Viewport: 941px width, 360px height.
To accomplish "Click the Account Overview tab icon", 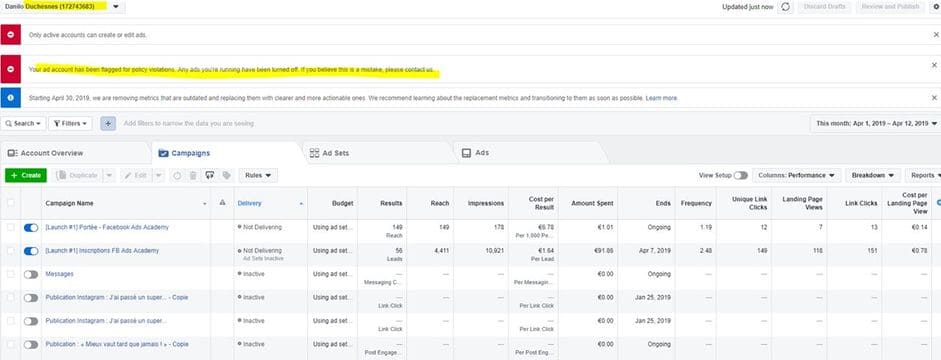I will click(12, 153).
